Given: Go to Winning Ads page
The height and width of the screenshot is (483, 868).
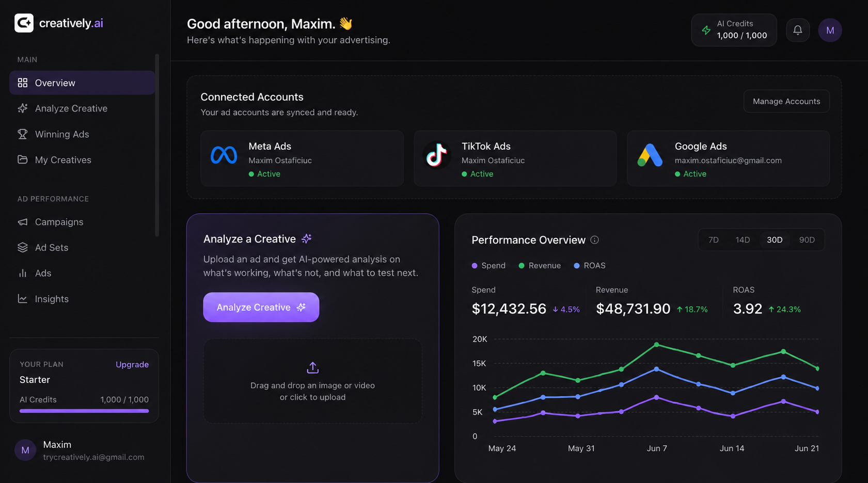Looking at the screenshot, I should click(82, 134).
